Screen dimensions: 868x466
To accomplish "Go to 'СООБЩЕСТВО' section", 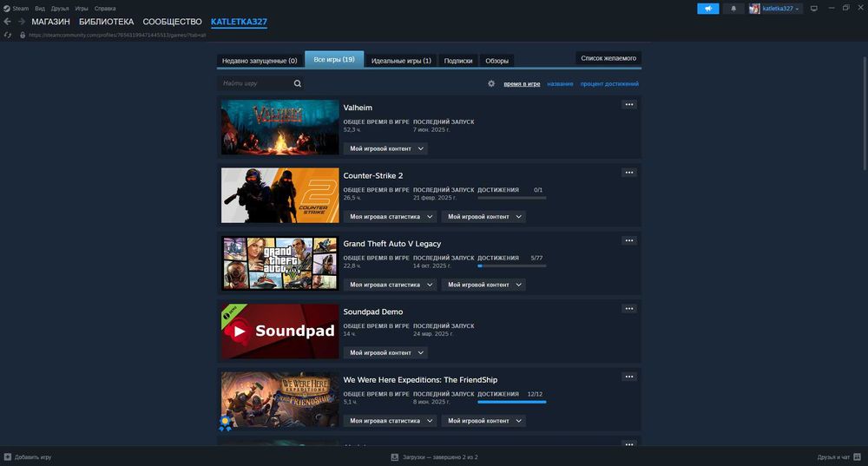I will (x=172, y=22).
